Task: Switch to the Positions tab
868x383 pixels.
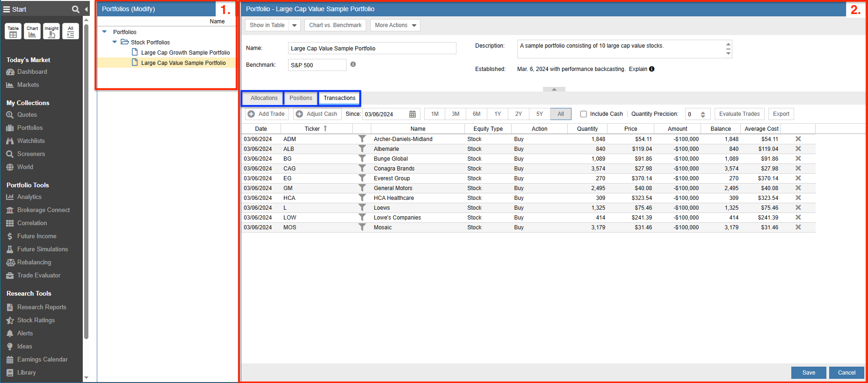Action: (300, 98)
